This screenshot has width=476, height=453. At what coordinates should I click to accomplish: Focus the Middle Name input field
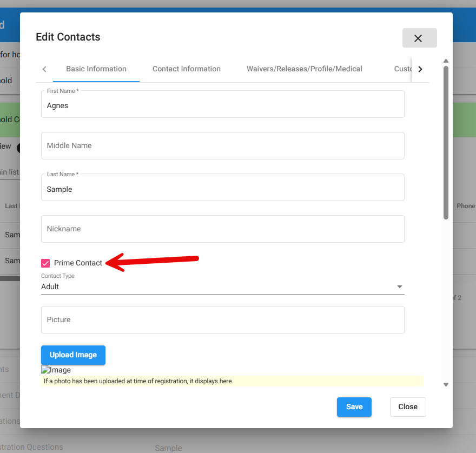pyautogui.click(x=222, y=146)
